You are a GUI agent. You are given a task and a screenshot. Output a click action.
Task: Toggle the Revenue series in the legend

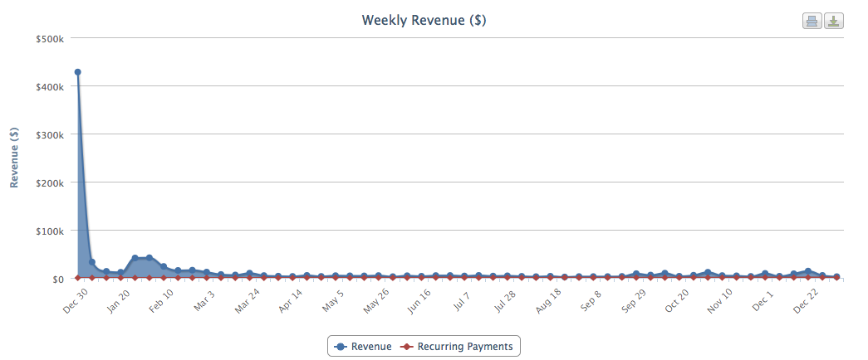pos(362,346)
